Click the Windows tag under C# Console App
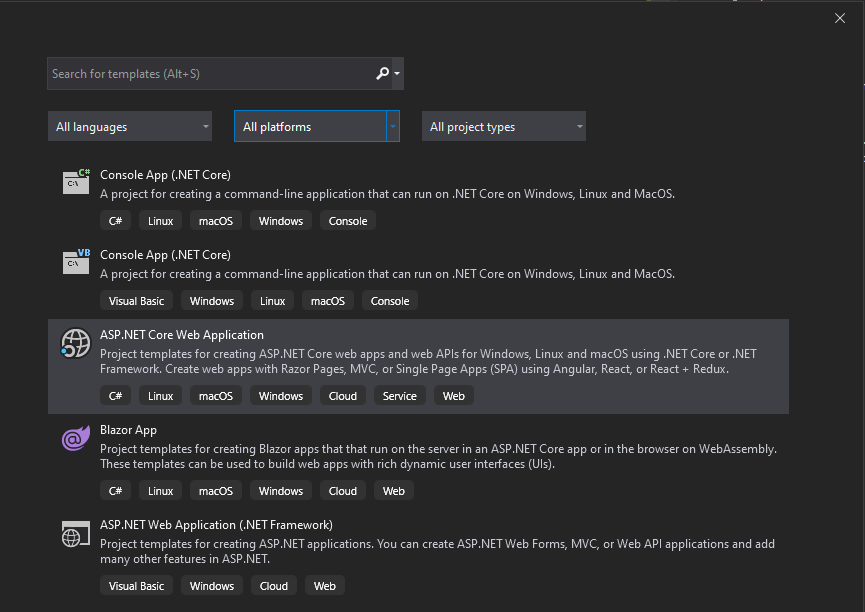 pyautogui.click(x=281, y=221)
